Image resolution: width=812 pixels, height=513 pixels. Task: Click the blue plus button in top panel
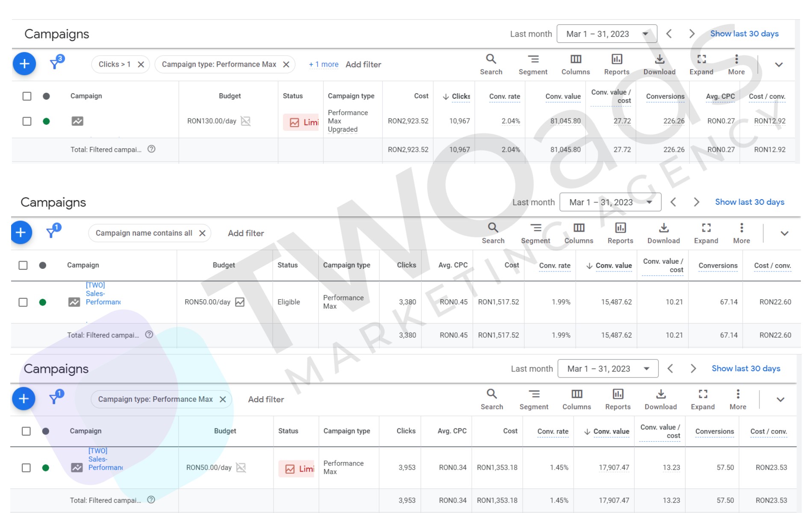tap(24, 64)
